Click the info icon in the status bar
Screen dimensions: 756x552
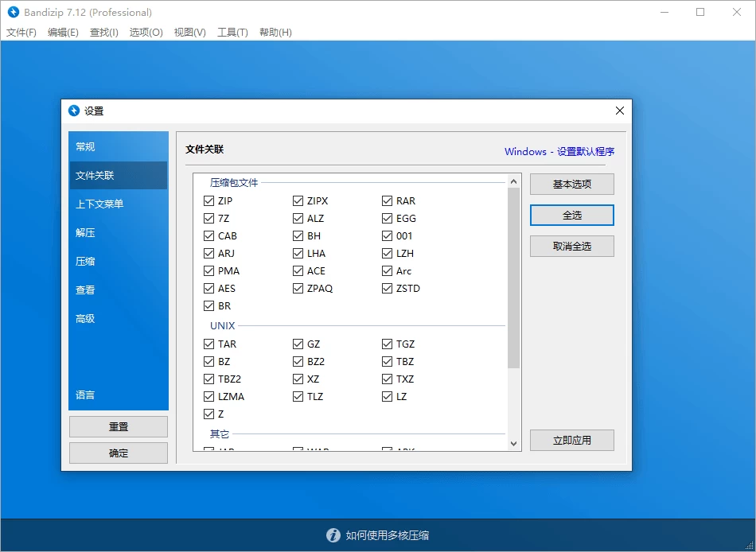333,535
